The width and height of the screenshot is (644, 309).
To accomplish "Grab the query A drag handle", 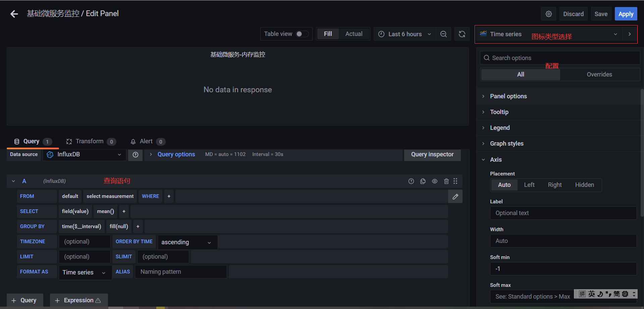I will 455,181.
